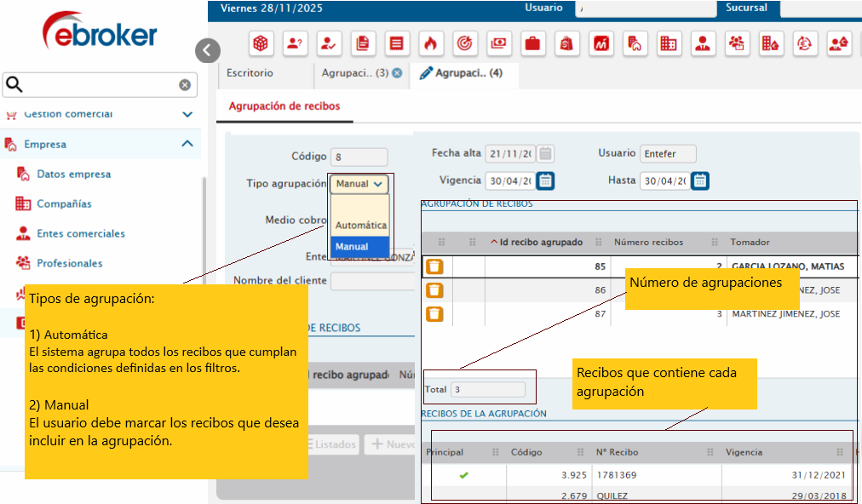Image resolution: width=862 pixels, height=504 pixels.
Task: Click the cube icon in the toolbar
Action: (x=261, y=43)
